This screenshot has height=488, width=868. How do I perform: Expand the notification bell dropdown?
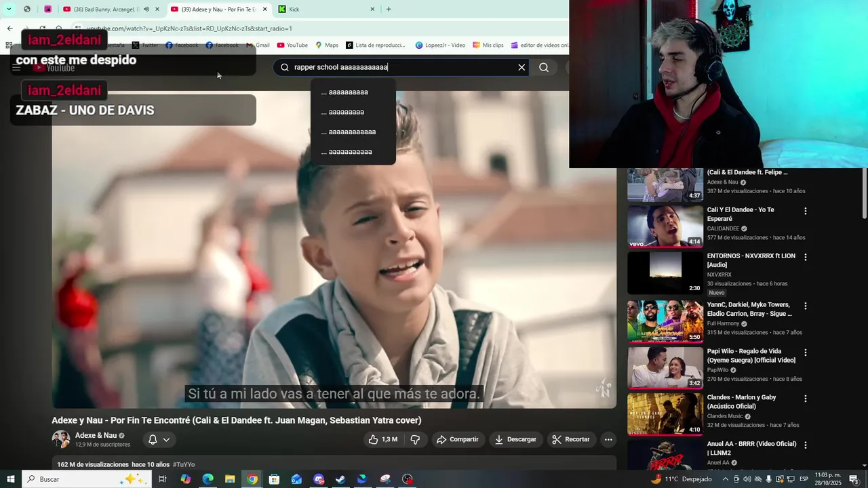tap(159, 439)
